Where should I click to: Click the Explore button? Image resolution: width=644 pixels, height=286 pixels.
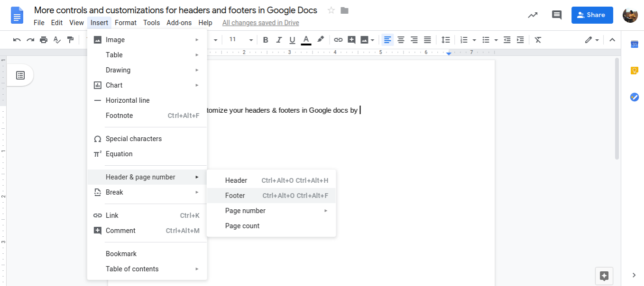point(604,276)
